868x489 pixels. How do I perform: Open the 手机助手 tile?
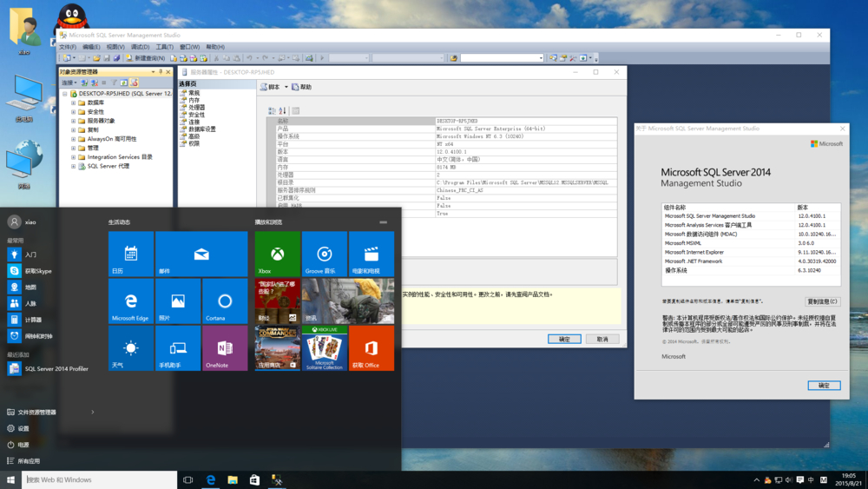(178, 348)
